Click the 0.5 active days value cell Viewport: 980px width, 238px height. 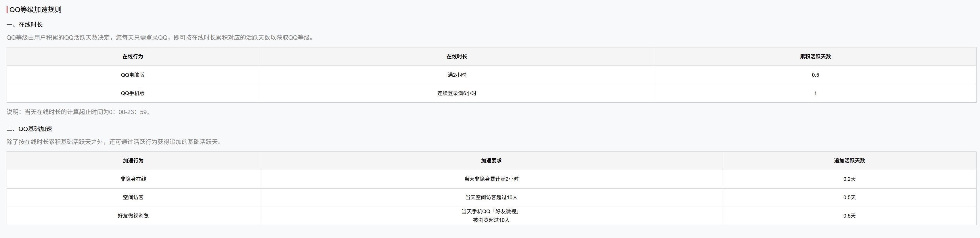click(x=815, y=75)
